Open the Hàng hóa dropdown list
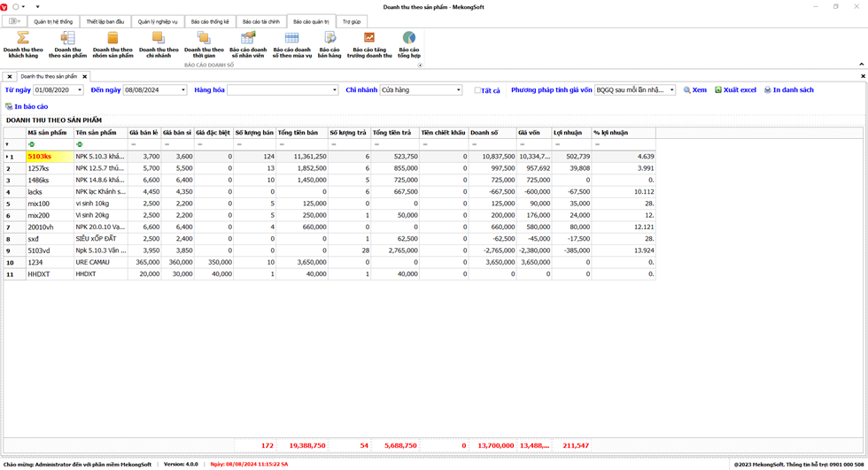This screenshot has width=868, height=470. (335, 90)
